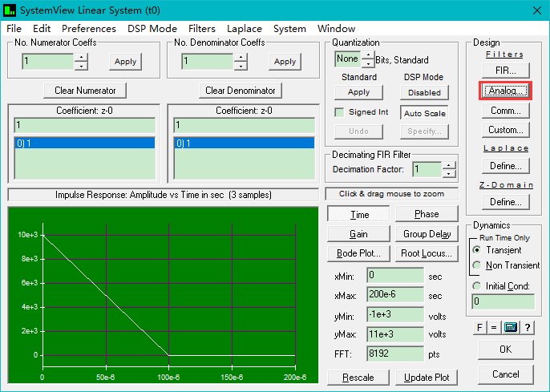Screen dimensions: 550x392
Task: Show the Phase plot
Action: (427, 214)
